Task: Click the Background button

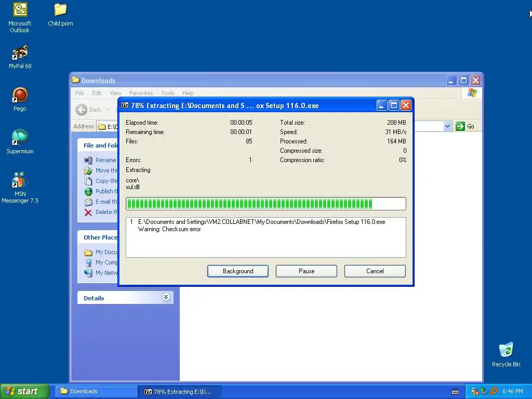Action: tap(238, 271)
